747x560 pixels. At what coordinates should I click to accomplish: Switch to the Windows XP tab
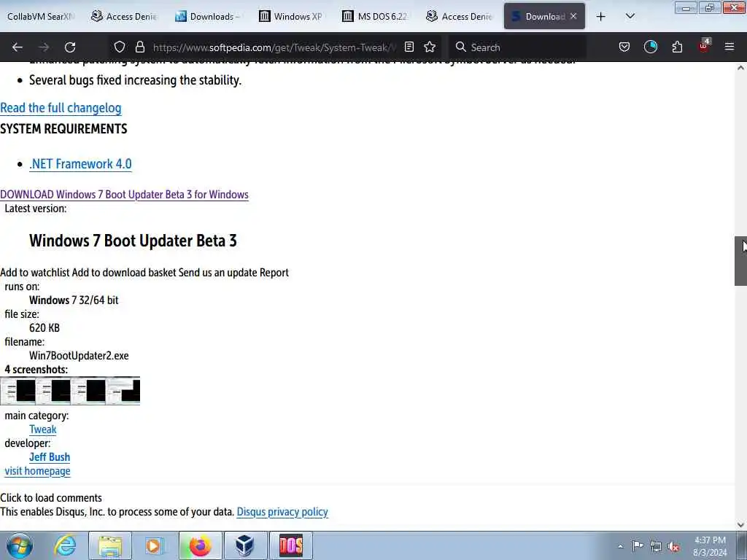pos(293,17)
